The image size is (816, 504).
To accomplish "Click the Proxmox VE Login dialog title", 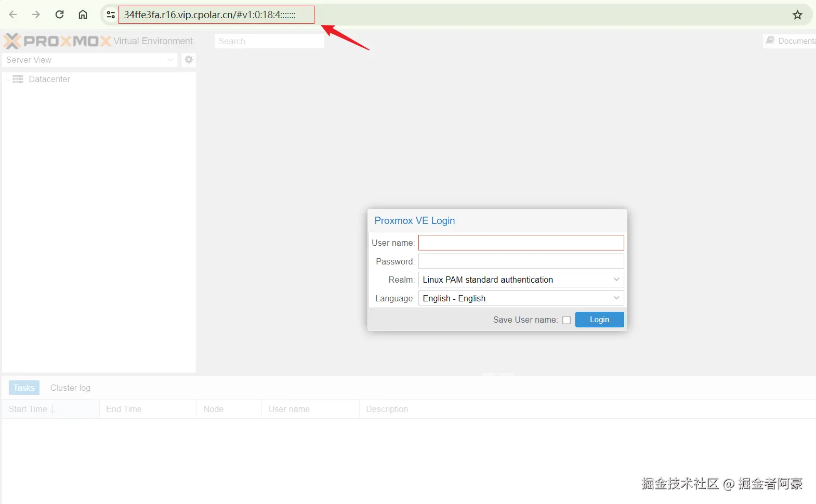I will 415,221.
